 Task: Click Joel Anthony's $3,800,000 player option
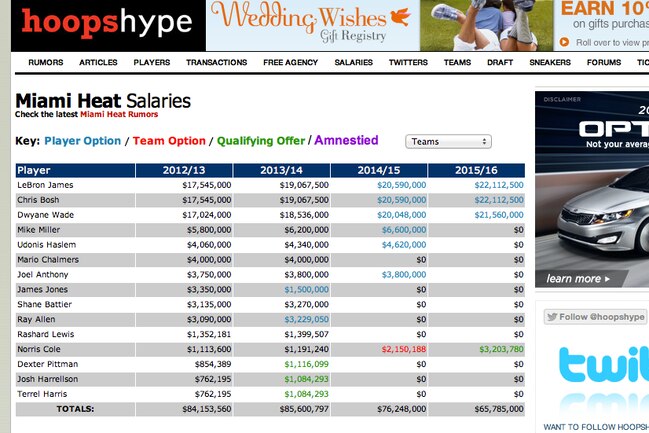(404, 274)
